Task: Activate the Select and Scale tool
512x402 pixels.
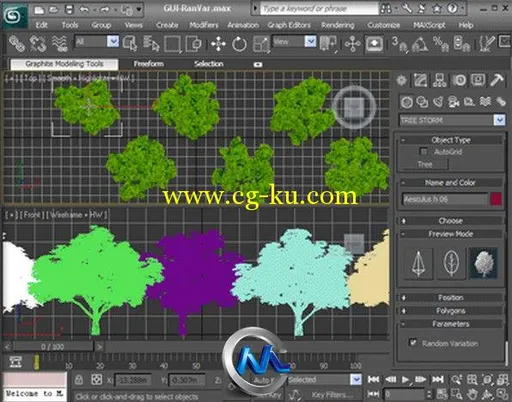Action: coord(261,44)
